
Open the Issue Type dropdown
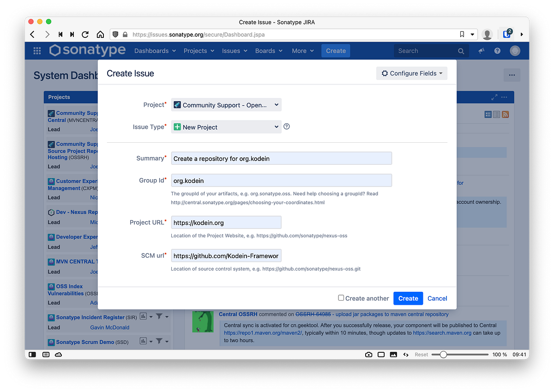(x=226, y=127)
